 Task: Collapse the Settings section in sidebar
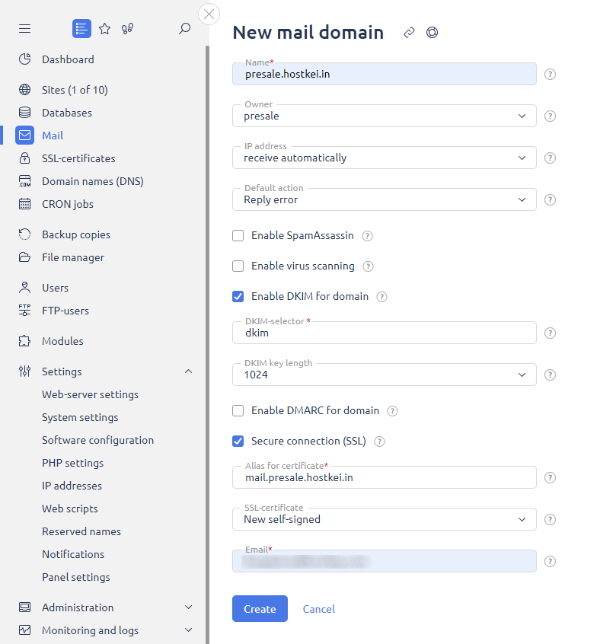[x=189, y=372]
